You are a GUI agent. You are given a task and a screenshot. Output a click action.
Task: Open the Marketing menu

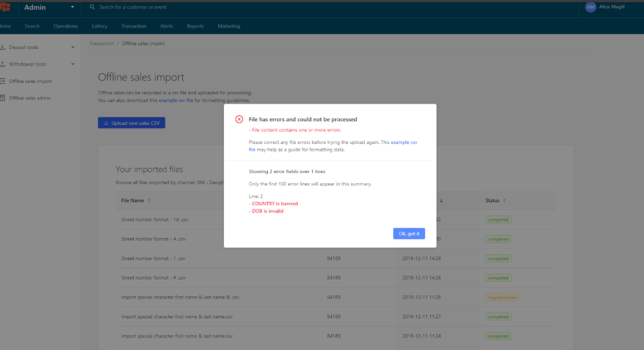(x=229, y=26)
